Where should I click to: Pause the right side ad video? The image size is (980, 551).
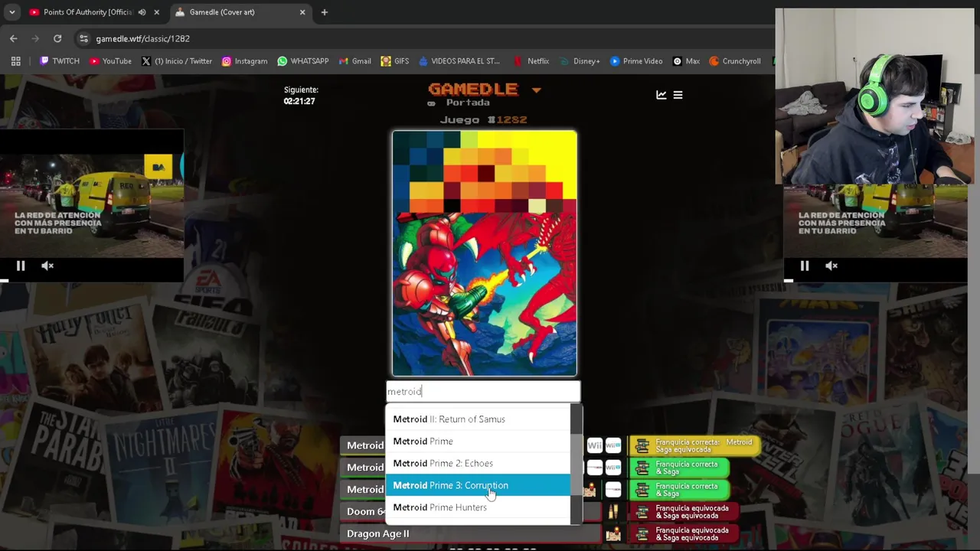805,266
